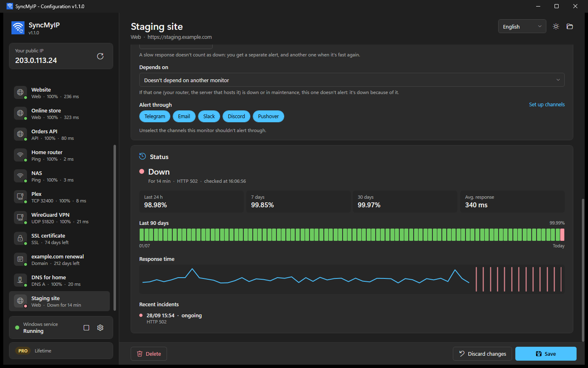588x368 pixels.
Task: Select the Home router ping icon
Action: (x=20, y=155)
